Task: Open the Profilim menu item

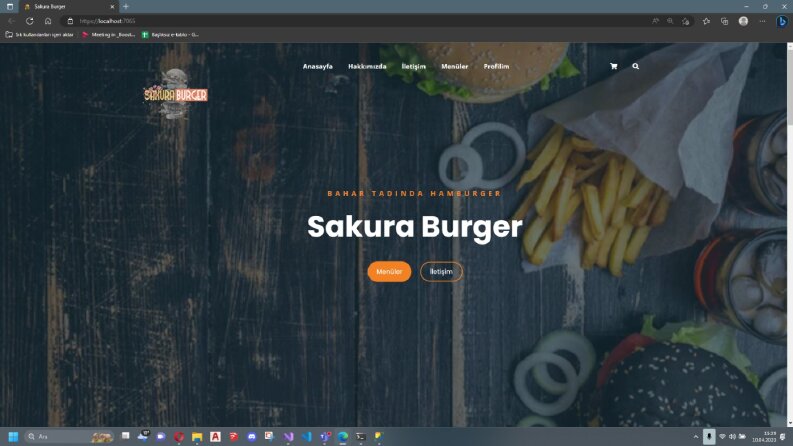Action: (496, 66)
